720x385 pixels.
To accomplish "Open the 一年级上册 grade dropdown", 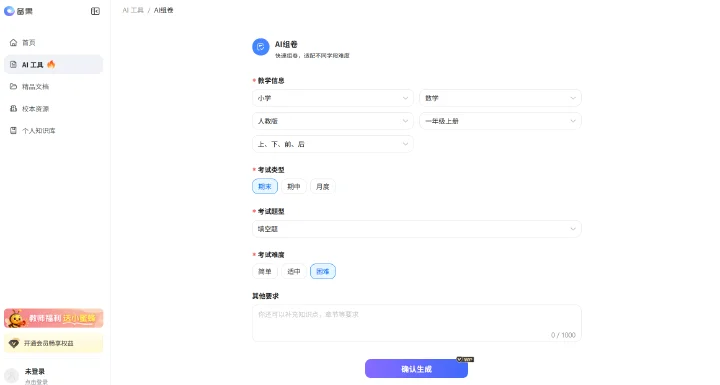I will point(500,121).
